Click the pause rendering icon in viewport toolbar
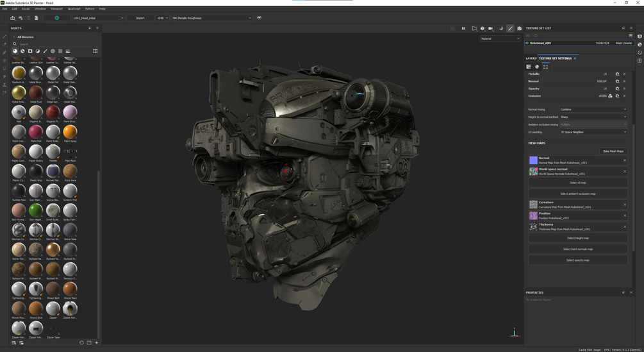This screenshot has width=644, height=352. (x=463, y=28)
